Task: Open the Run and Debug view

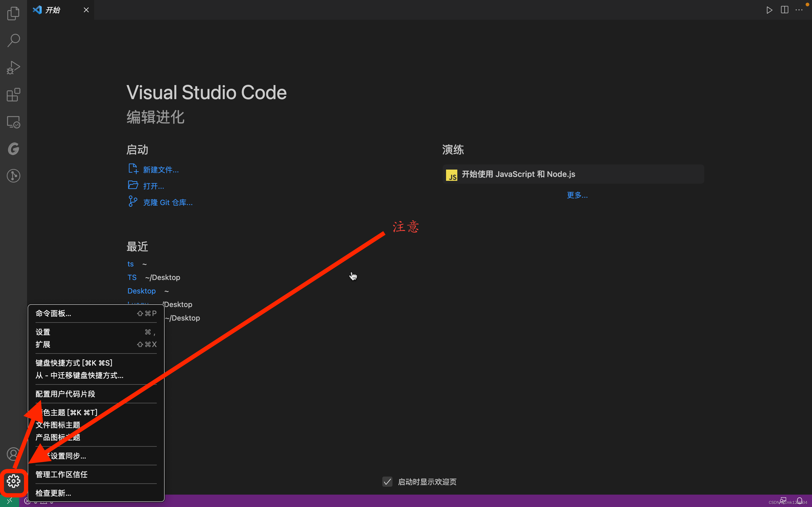Action: tap(13, 67)
